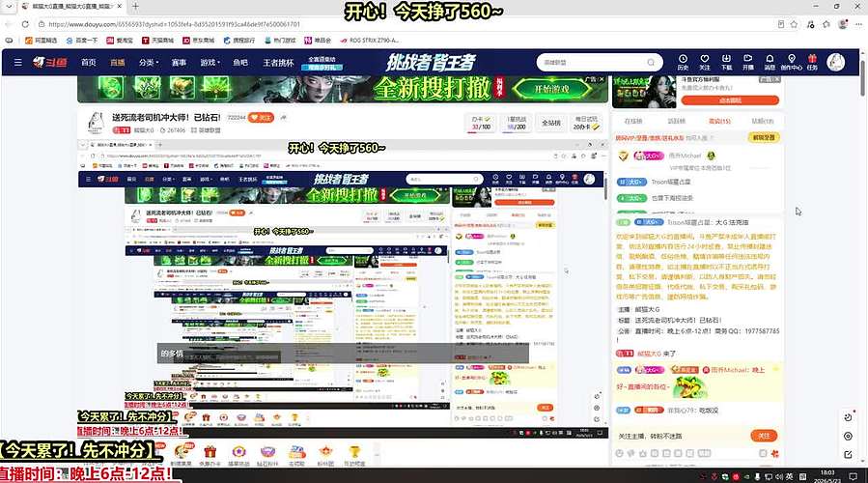
Task: Open the streamer's avatar beside the stream title
Action: click(x=97, y=123)
